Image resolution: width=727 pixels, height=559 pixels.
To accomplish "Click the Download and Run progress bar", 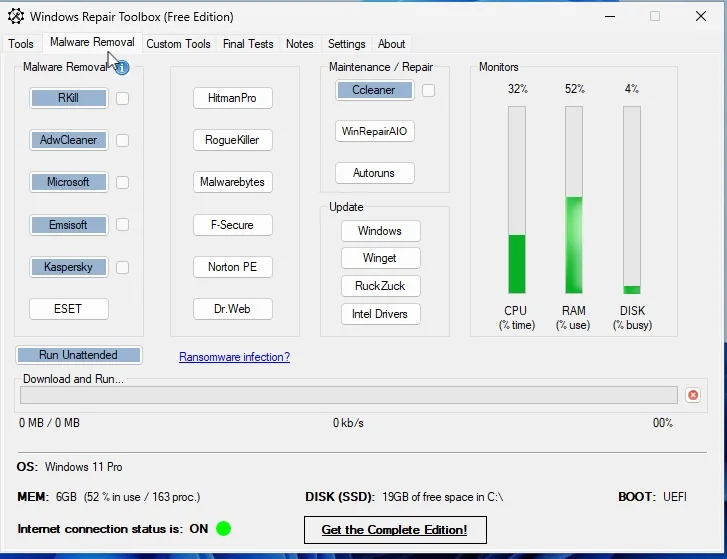I will coord(349,395).
